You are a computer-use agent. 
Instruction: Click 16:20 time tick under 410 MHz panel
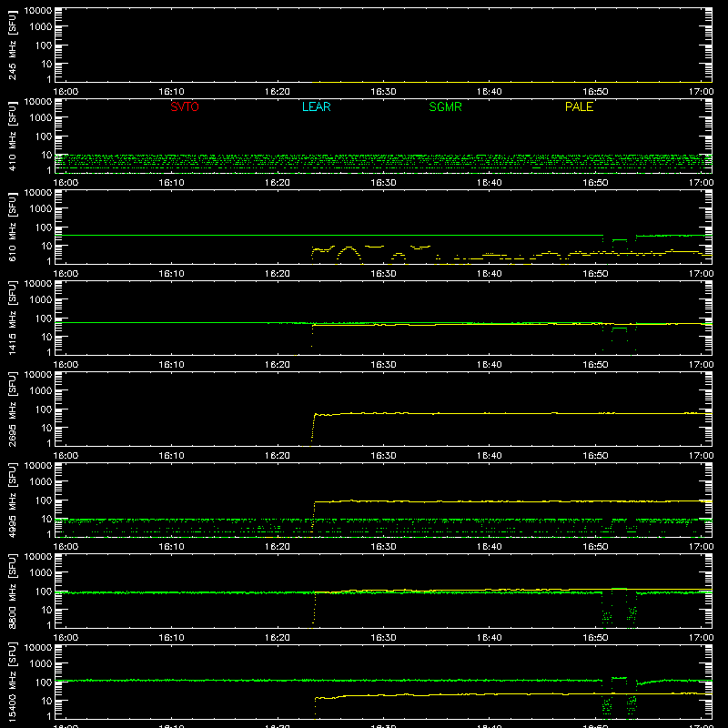click(278, 183)
